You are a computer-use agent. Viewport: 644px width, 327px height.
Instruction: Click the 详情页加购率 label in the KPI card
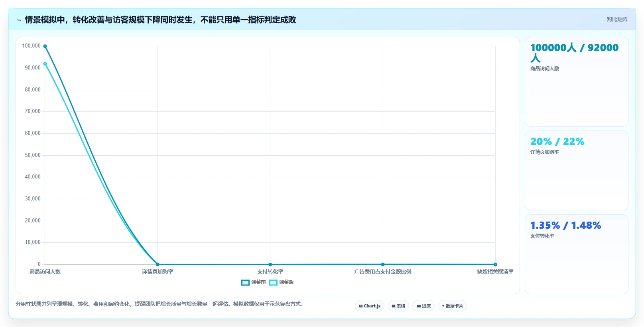click(545, 152)
